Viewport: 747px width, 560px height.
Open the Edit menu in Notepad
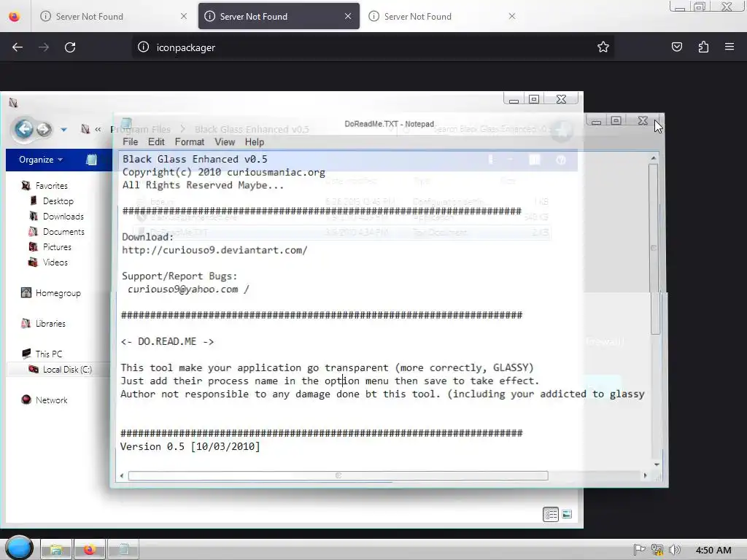[156, 142]
